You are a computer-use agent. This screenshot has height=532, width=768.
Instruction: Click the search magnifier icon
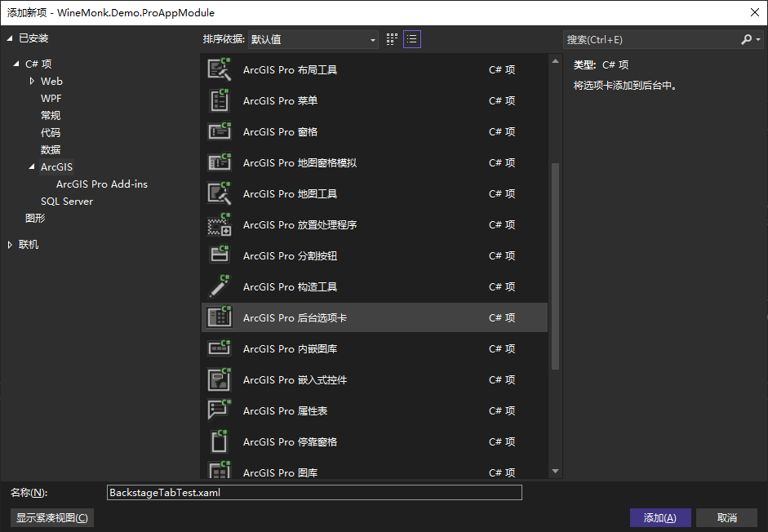coord(746,39)
